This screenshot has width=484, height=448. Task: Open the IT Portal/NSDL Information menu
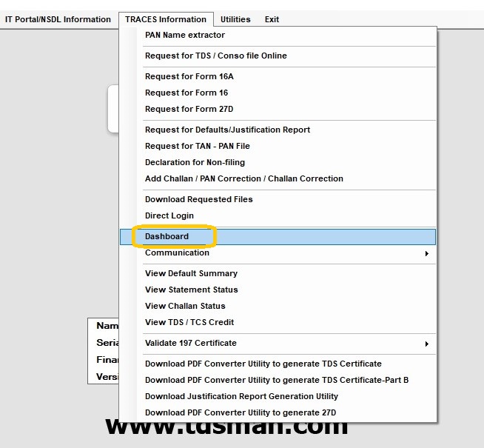[x=58, y=19]
